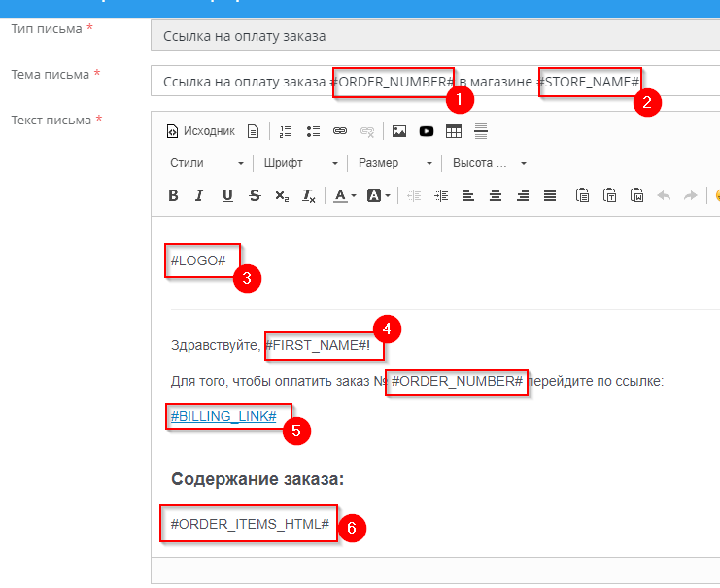
Task: Toggle underline formatting
Action: [227, 195]
